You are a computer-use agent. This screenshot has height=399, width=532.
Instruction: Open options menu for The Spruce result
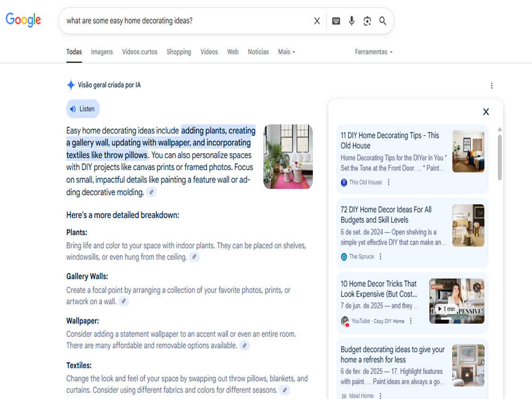pos(380,256)
